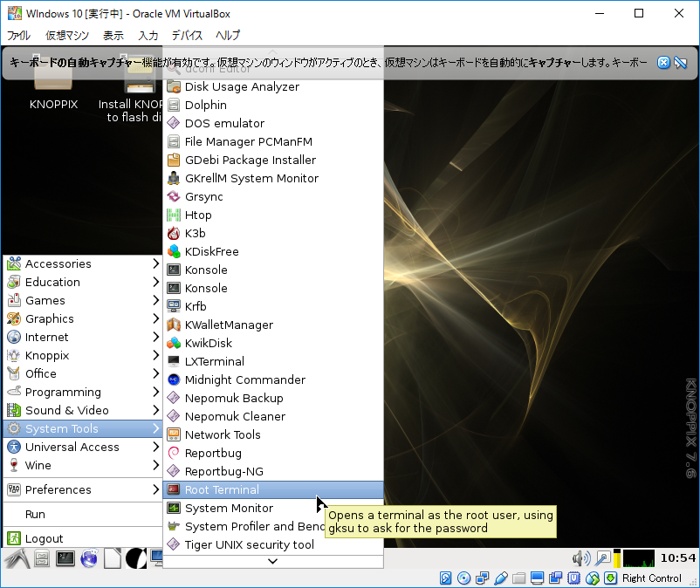Start Htop process viewer

click(x=273, y=215)
